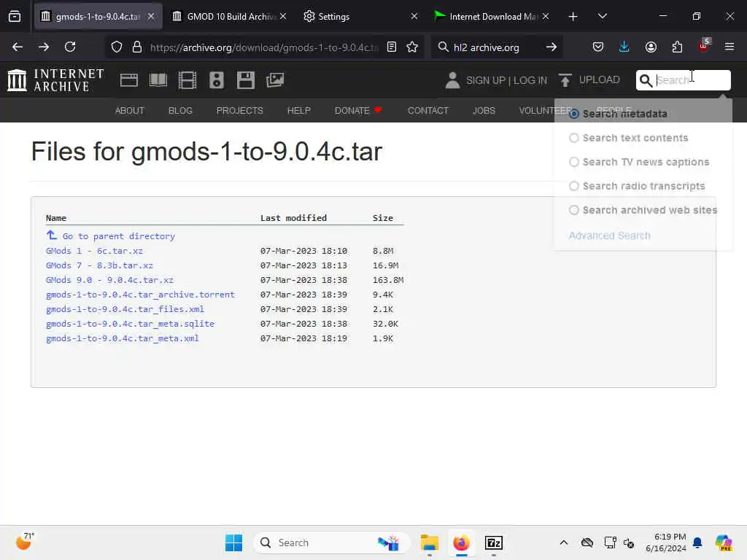Viewport: 747px width, 560px height.
Task: Open the Audio speaker icon
Action: [216, 80]
